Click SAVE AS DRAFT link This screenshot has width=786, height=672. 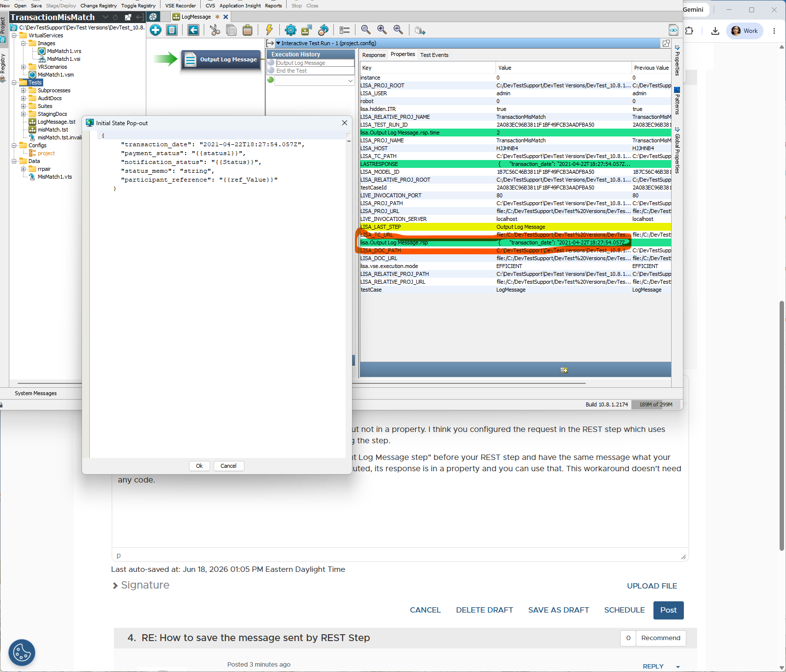click(x=559, y=610)
